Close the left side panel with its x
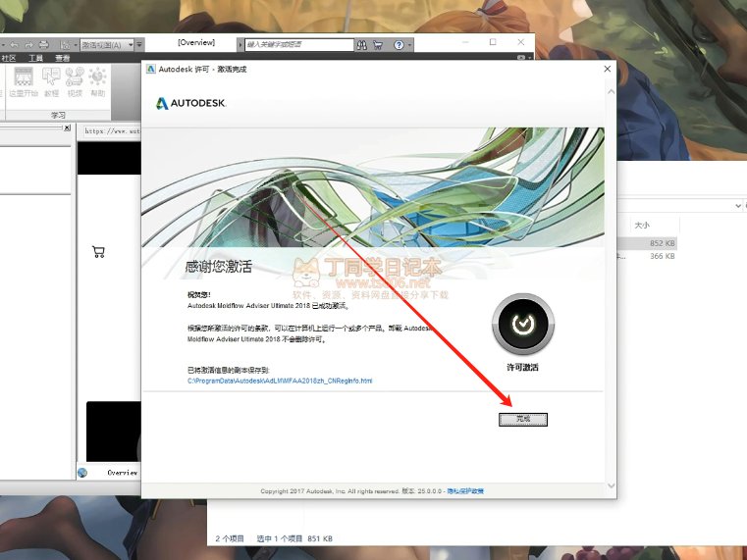747x560 pixels. pos(67,127)
